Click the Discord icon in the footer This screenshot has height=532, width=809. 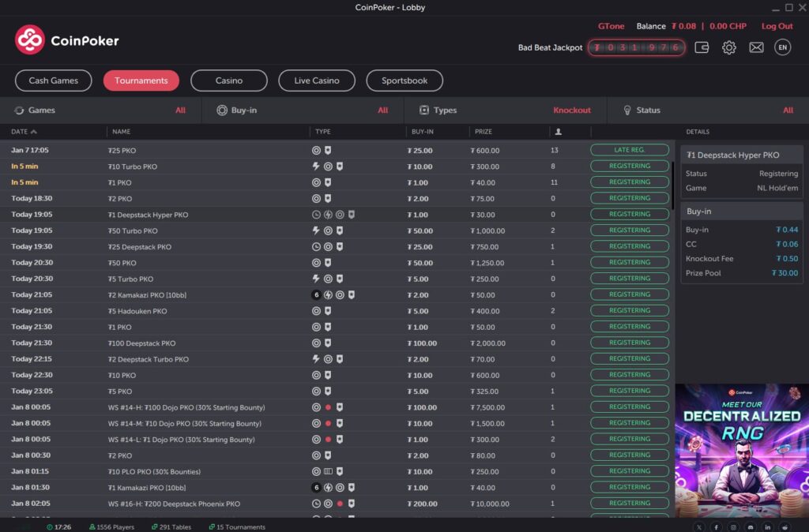[x=750, y=526]
